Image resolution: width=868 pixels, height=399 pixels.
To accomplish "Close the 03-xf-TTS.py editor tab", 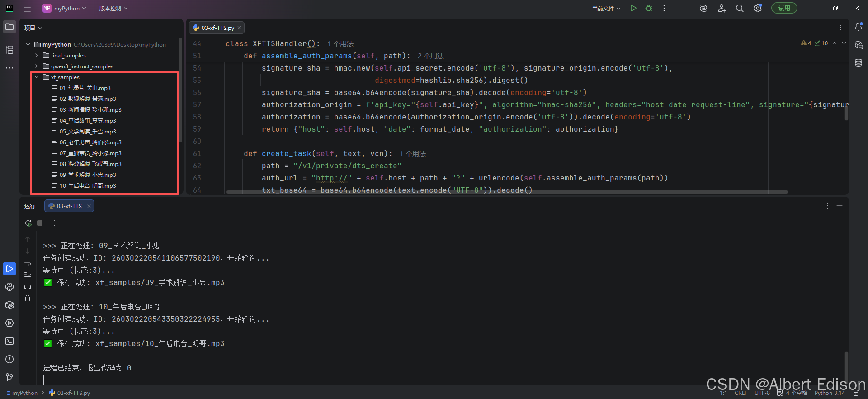I will (239, 28).
